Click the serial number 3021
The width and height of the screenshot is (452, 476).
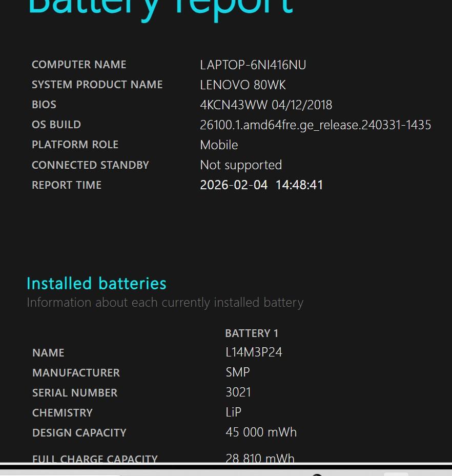tap(238, 393)
